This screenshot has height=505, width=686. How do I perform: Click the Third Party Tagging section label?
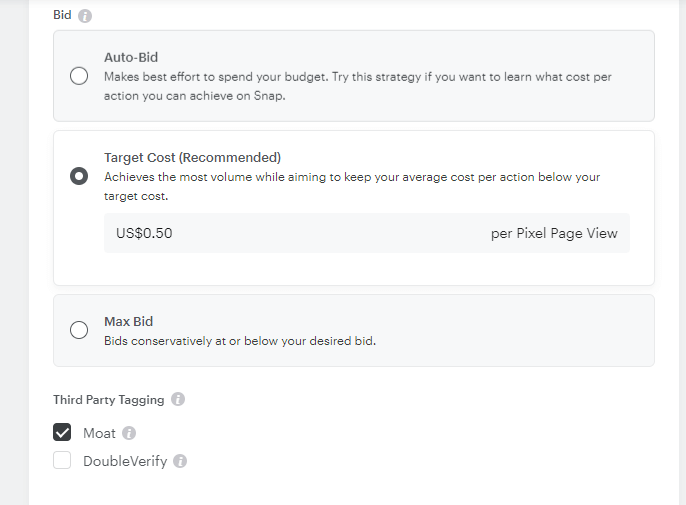click(108, 400)
